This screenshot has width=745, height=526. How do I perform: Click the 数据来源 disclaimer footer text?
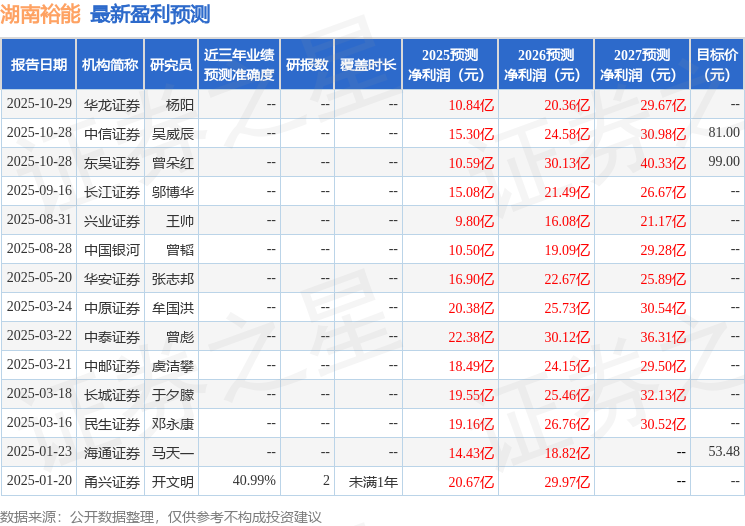(x=161, y=516)
